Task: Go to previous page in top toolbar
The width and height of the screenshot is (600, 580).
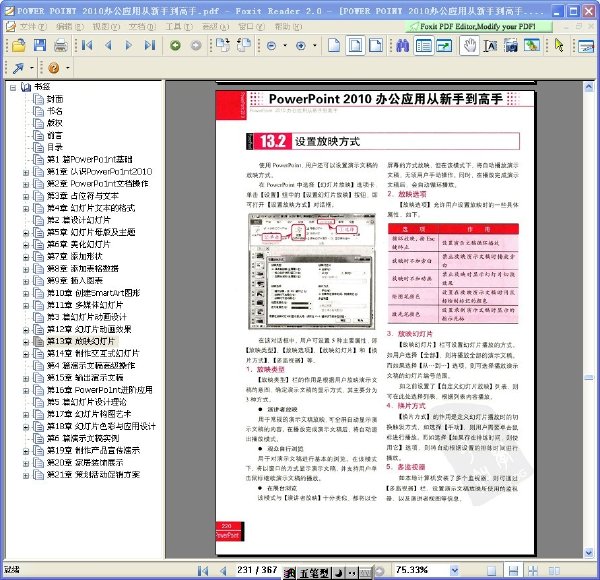Action: click(x=108, y=46)
